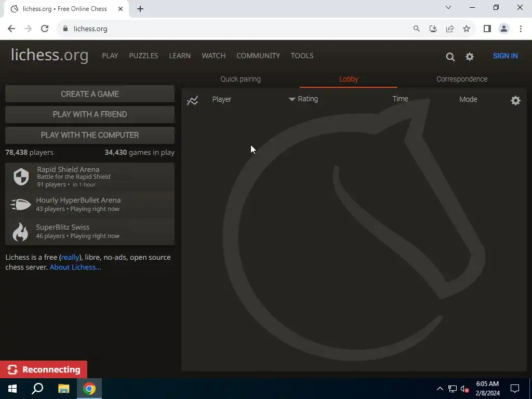The height and width of the screenshot is (399, 532).
Task: Open the Hourly HyperBullet Arena tournament
Action: (x=90, y=204)
